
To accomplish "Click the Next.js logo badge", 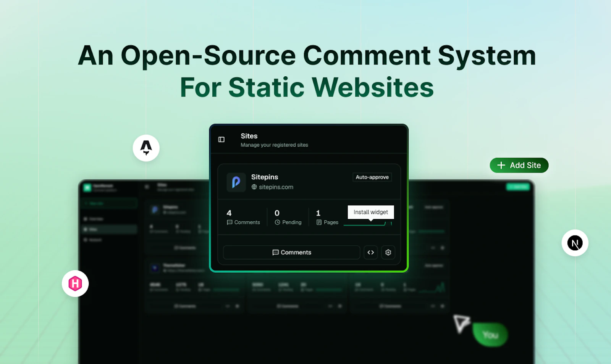I will (575, 243).
